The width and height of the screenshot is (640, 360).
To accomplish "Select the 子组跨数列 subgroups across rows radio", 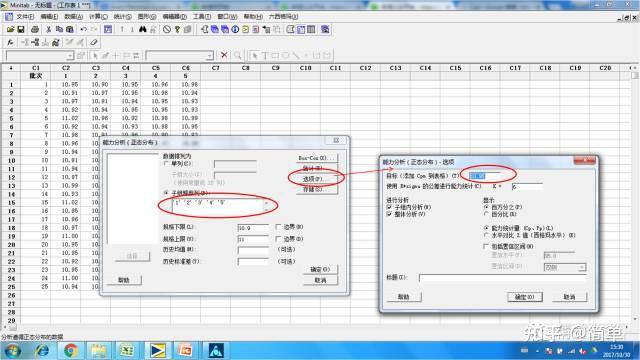I will point(166,193).
